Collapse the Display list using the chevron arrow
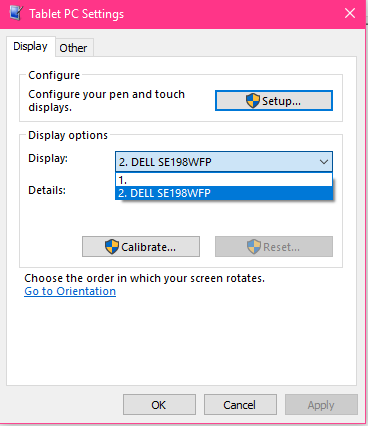The image size is (368, 426). tap(324, 162)
